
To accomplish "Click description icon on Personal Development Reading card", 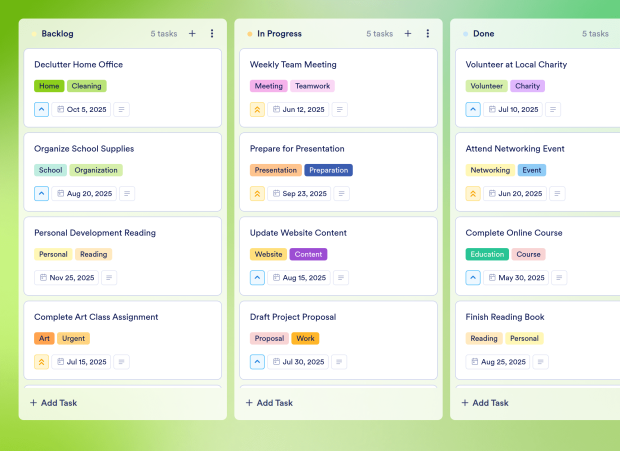I will click(x=109, y=278).
